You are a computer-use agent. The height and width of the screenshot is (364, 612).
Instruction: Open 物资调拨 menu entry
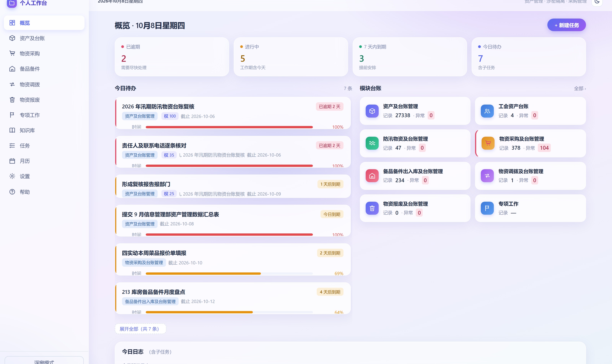[44, 84]
